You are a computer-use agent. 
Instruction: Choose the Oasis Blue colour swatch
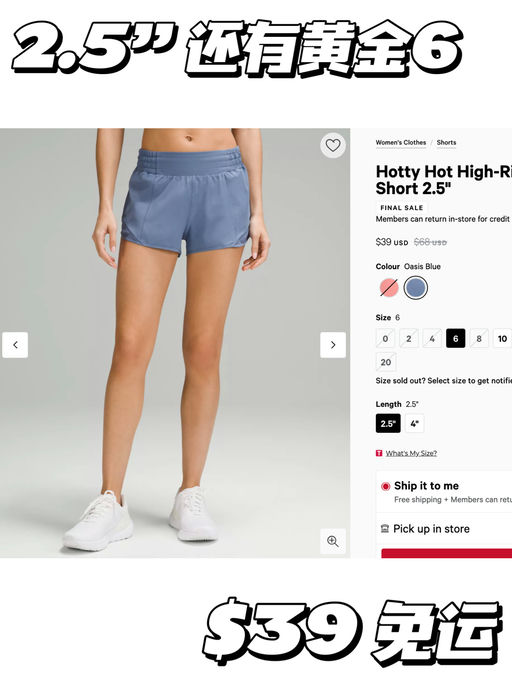pyautogui.click(x=415, y=288)
